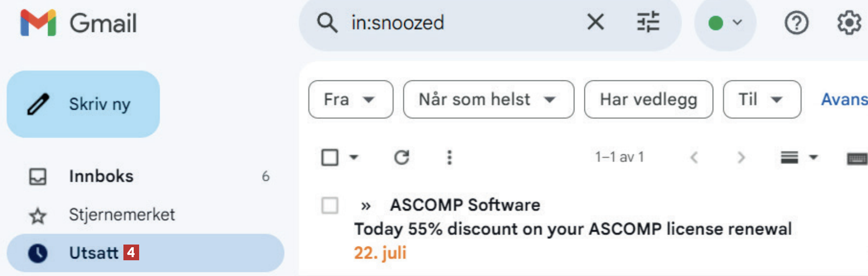The image size is (868, 276).
Task: Open the three-dot more options menu
Action: pyautogui.click(x=449, y=157)
